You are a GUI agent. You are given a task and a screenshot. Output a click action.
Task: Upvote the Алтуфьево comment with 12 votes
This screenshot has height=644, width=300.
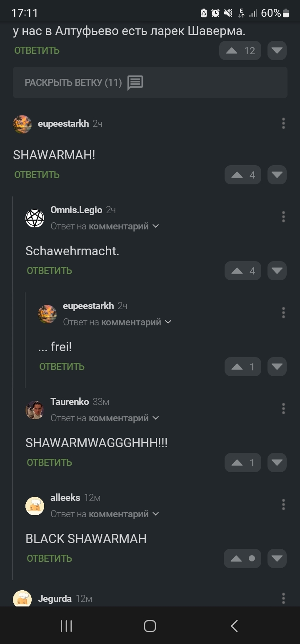pos(240,50)
